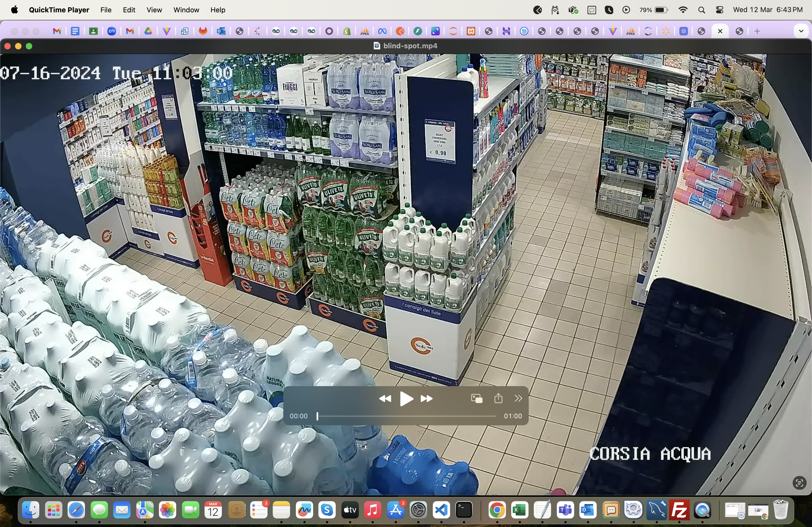Open App Store from the Dock

[396, 510]
